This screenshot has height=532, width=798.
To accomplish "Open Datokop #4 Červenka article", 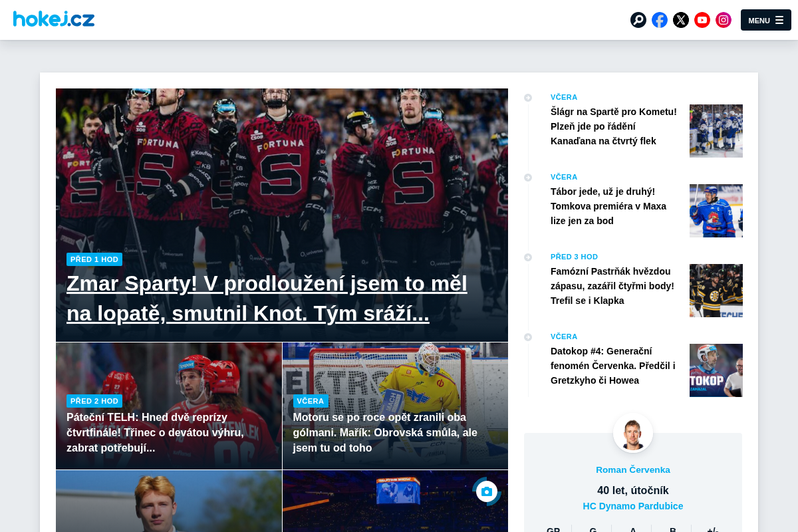I will pyautogui.click(x=613, y=366).
